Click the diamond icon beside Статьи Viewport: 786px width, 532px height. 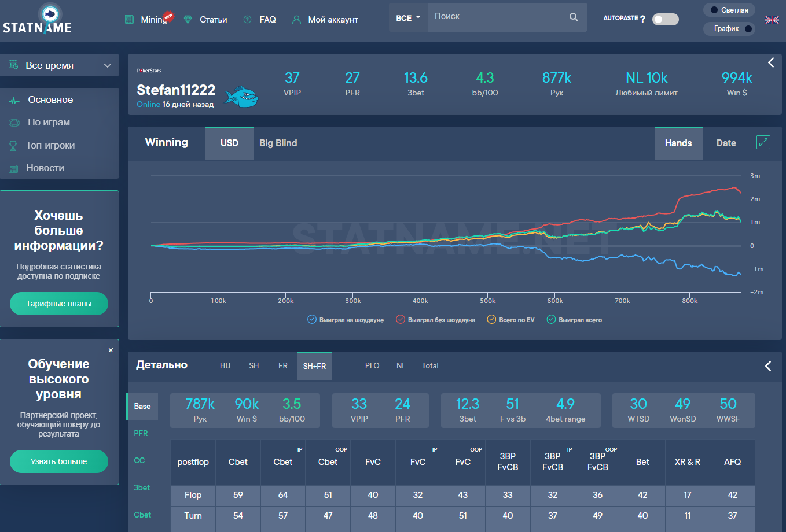point(188,20)
